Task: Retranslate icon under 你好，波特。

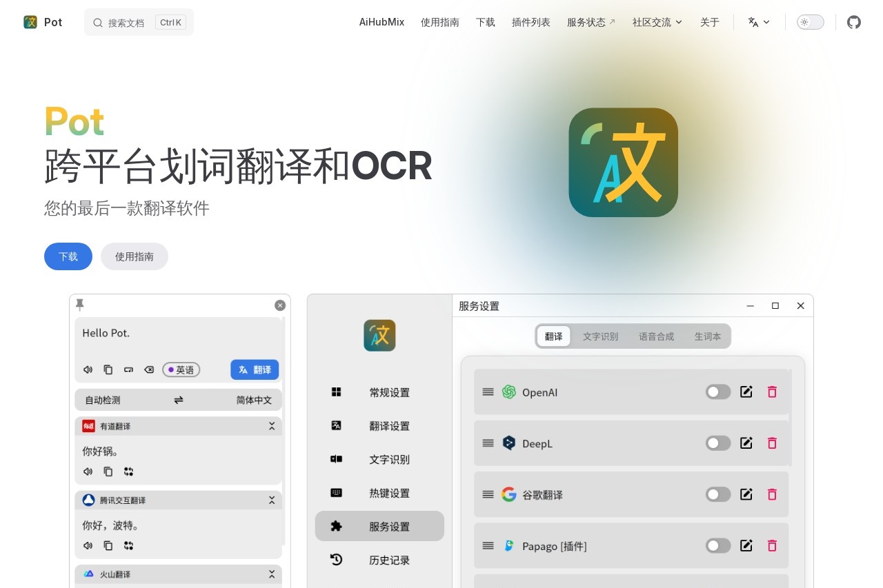Action: point(128,545)
